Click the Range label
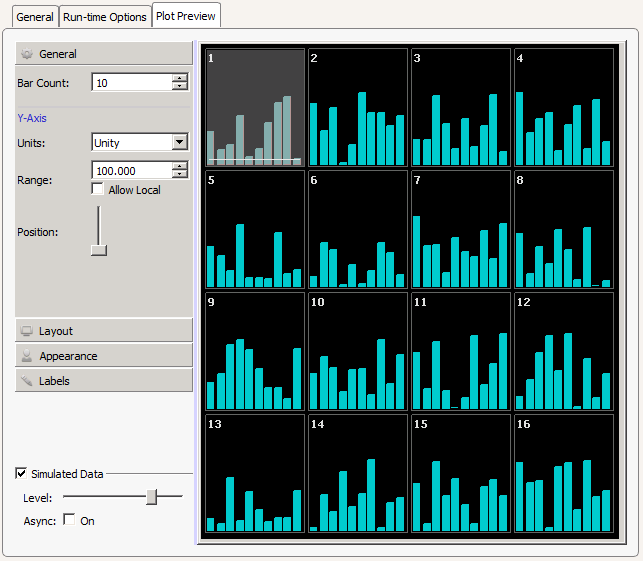 coord(34,180)
